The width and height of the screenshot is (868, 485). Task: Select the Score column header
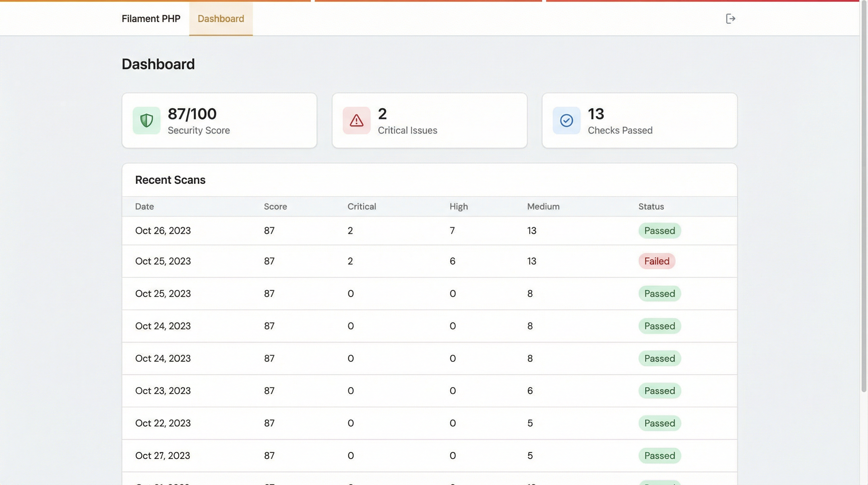[275, 207]
